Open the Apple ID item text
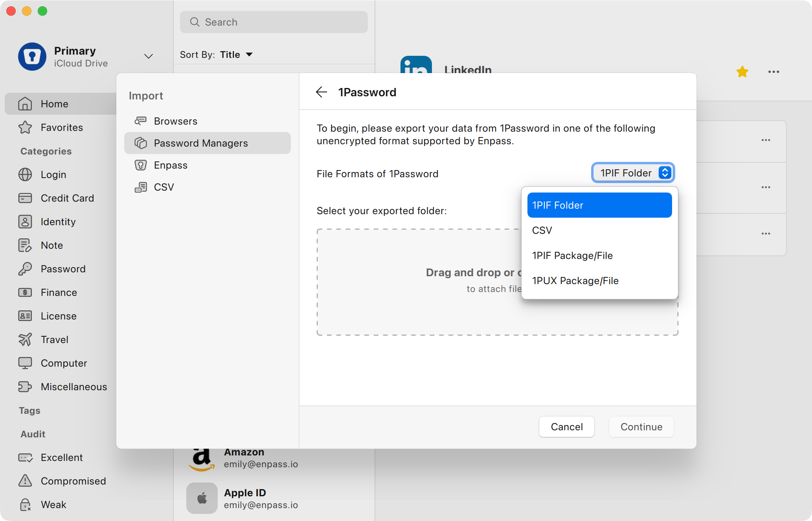 pos(261,498)
